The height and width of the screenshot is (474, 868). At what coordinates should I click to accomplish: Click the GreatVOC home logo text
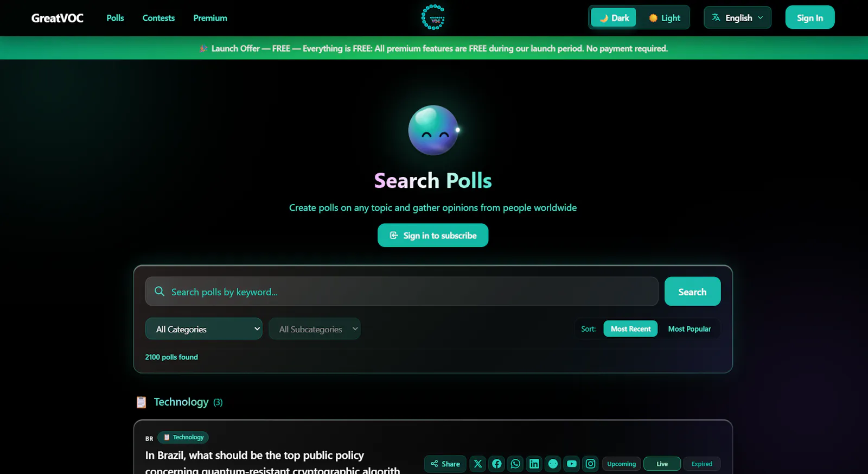(x=58, y=18)
